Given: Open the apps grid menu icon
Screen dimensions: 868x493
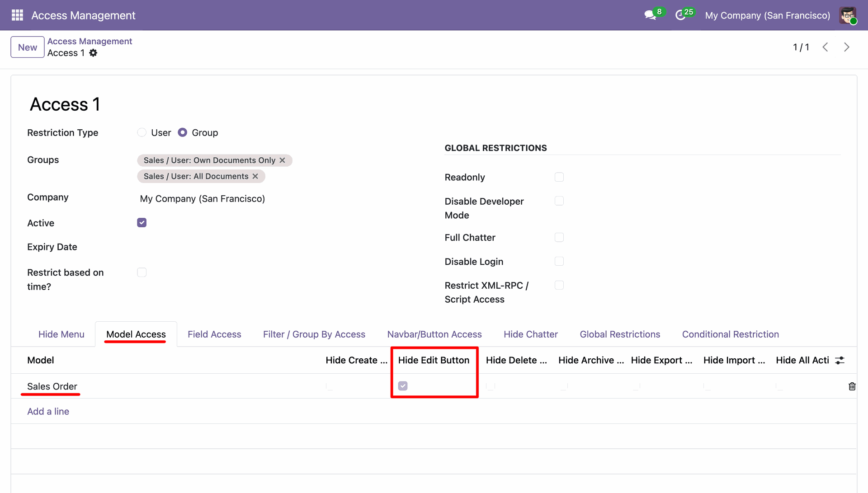Looking at the screenshot, I should [x=17, y=15].
